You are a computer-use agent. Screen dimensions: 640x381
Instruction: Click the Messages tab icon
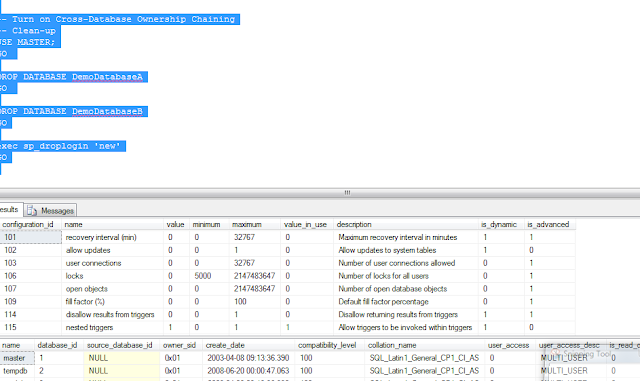click(x=32, y=211)
